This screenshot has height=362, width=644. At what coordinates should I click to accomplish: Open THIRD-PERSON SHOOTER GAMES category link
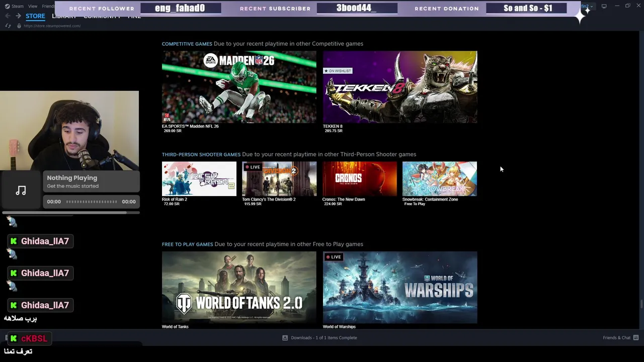coord(201,154)
